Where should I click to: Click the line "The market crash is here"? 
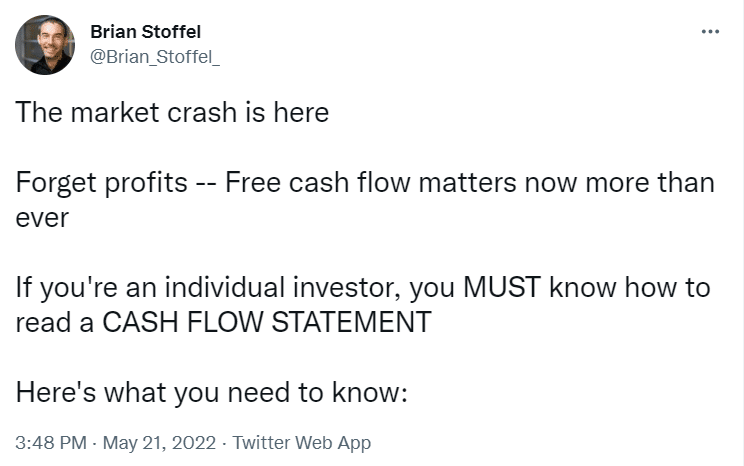pyautogui.click(x=172, y=112)
